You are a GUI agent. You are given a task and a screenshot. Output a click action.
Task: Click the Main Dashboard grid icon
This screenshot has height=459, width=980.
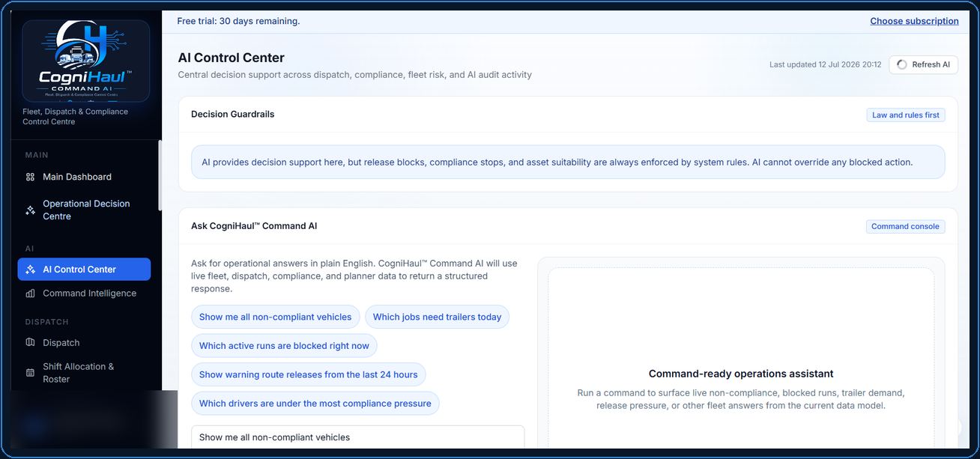[30, 177]
